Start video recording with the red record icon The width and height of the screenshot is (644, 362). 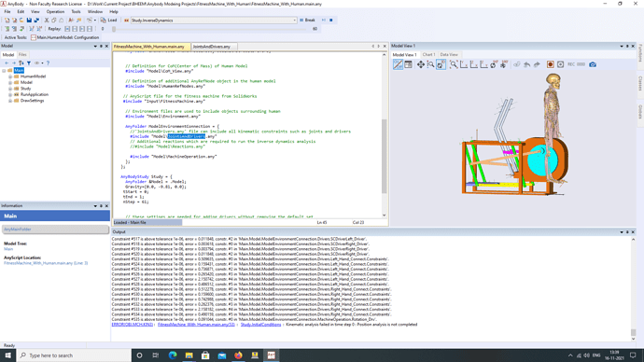pos(551,64)
